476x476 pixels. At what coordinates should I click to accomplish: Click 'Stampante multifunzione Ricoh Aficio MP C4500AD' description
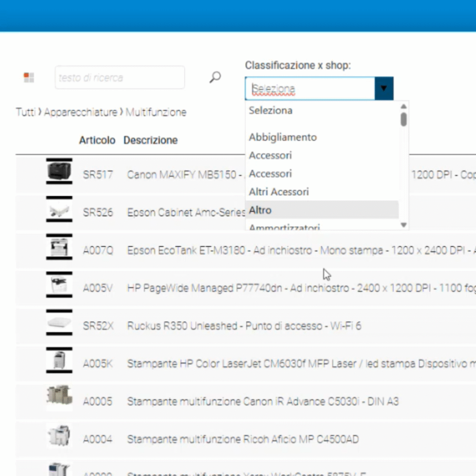[x=243, y=439]
